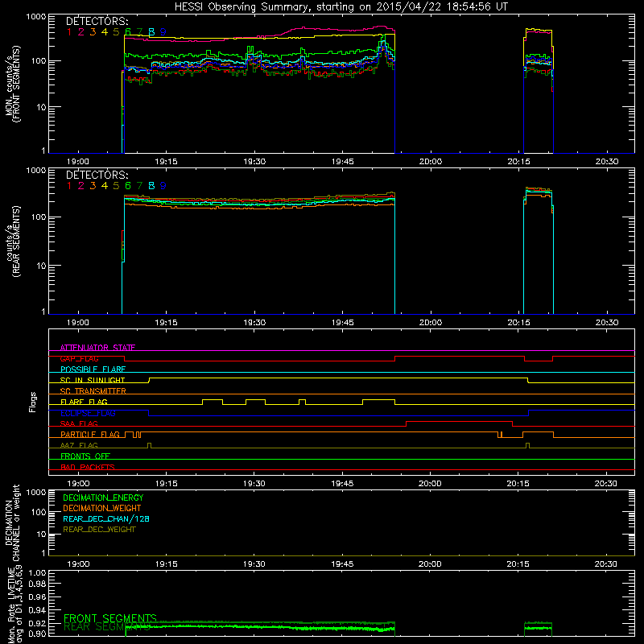644x644 pixels.
Task: Click the 19:30 tick label under the front segments plot
Action: (254, 162)
